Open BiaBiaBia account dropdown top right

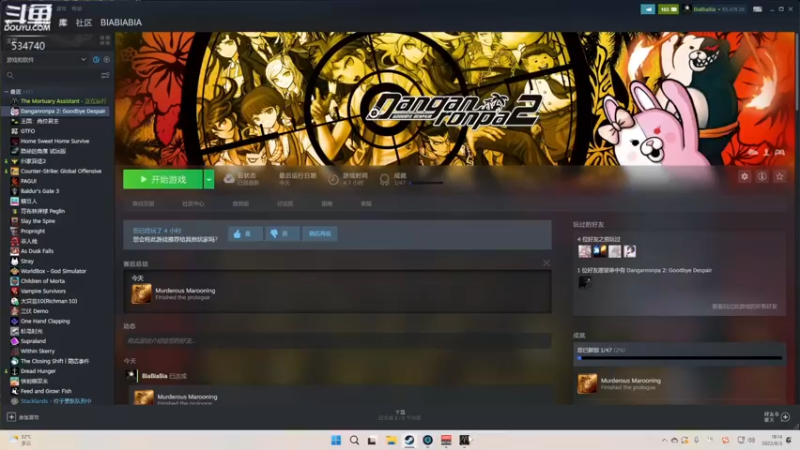coord(719,9)
